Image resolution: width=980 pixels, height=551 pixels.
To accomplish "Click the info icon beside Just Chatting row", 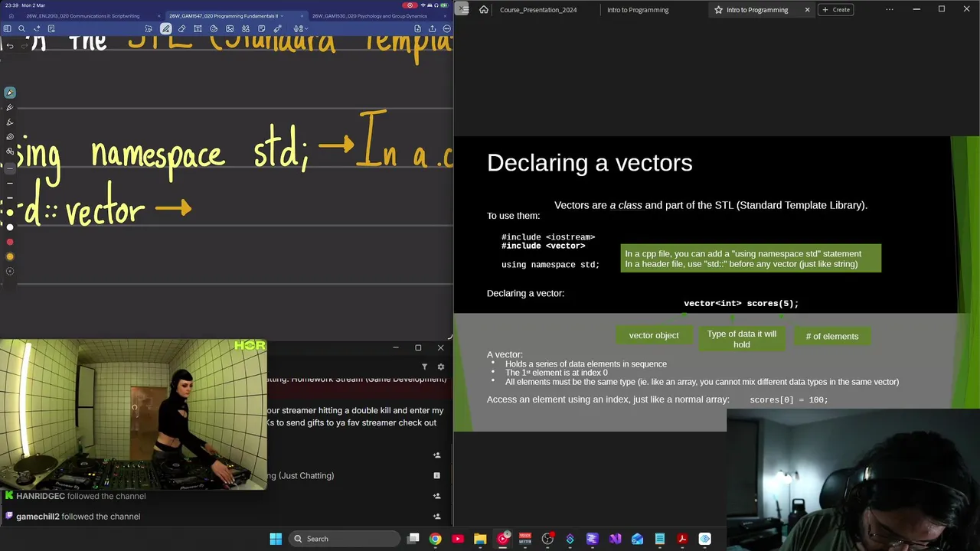I will [436, 475].
